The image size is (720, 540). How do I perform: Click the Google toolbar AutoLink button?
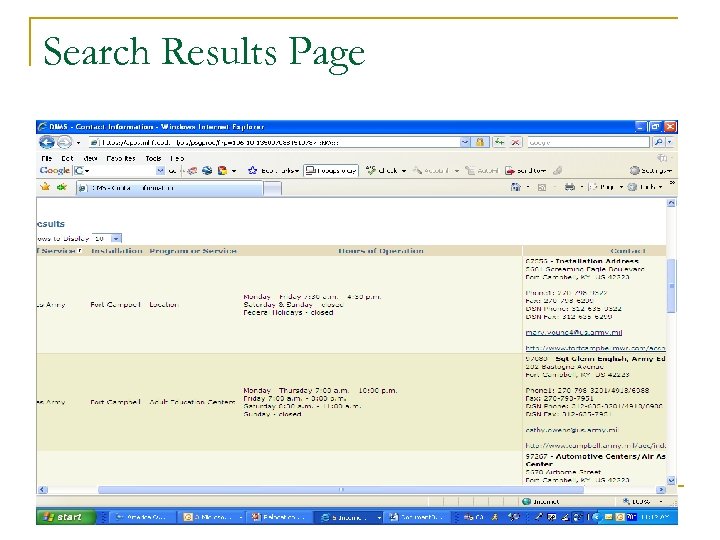pyautogui.click(x=430, y=171)
